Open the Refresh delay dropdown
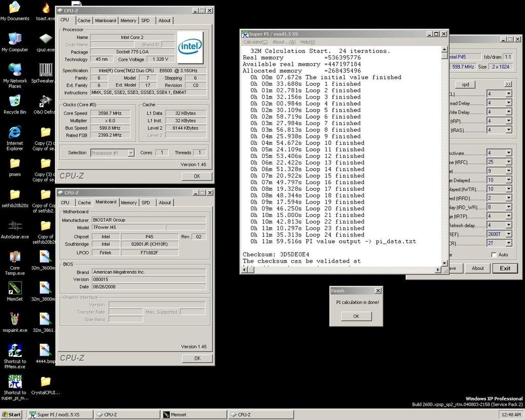 509,225
